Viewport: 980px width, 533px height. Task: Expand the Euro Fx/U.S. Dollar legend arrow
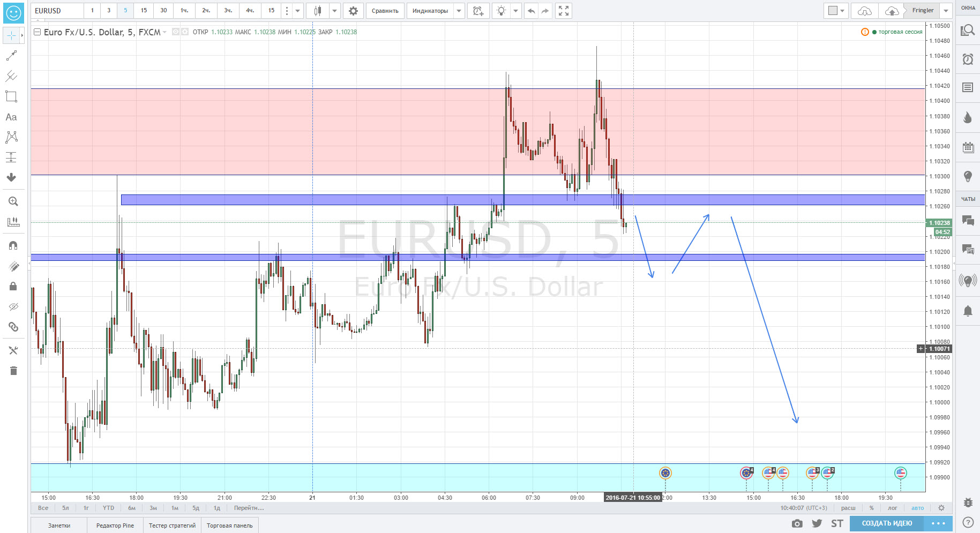click(164, 32)
